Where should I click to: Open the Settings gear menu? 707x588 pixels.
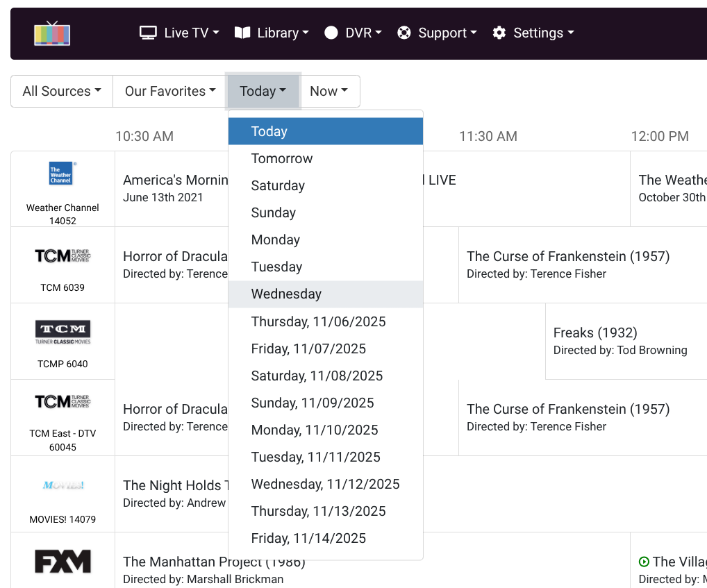coord(533,33)
